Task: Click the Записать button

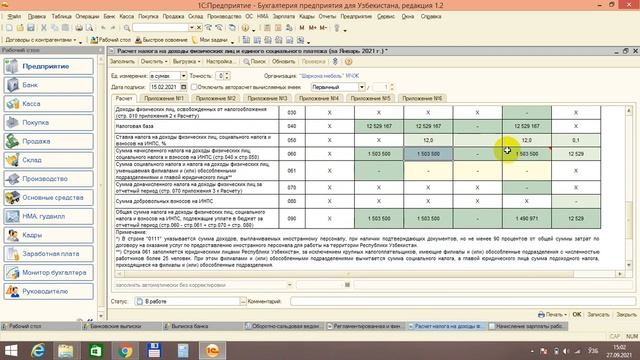Action: click(598, 315)
